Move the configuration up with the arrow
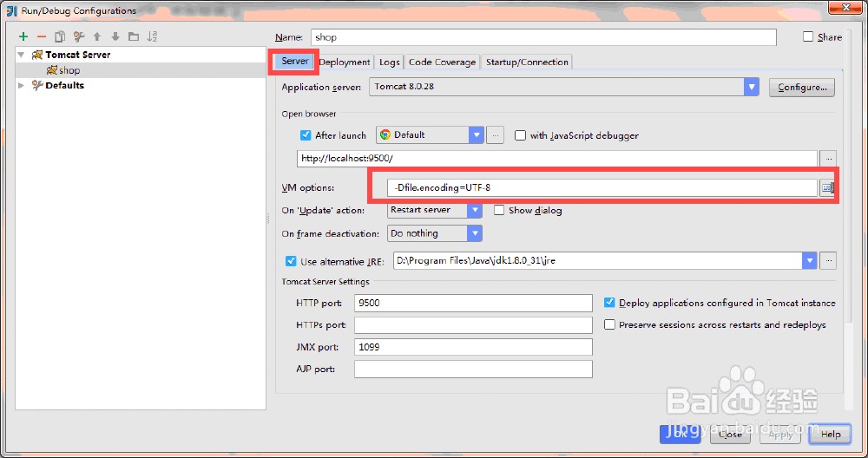868x458 pixels. [97, 36]
